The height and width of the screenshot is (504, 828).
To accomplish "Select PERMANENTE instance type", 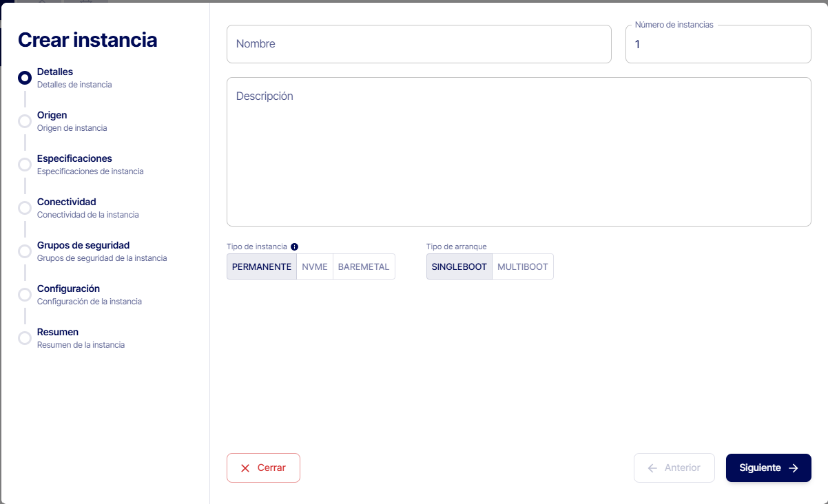I will tap(262, 266).
